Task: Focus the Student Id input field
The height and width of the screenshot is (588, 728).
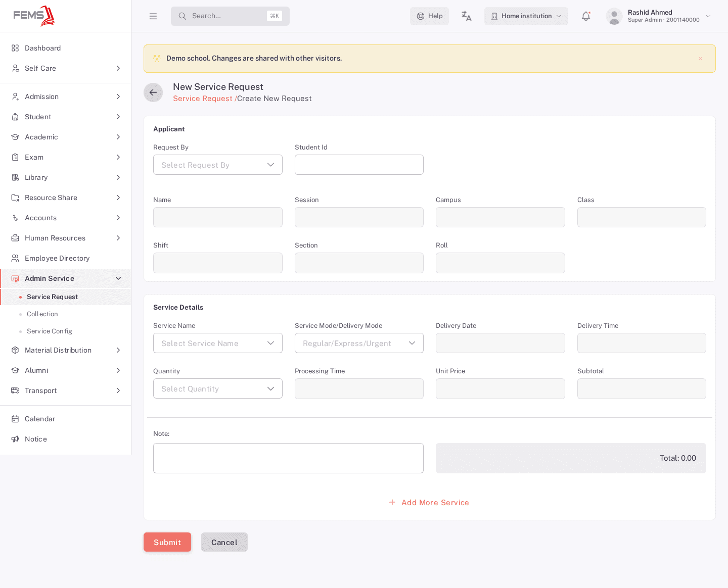Action: (359, 165)
